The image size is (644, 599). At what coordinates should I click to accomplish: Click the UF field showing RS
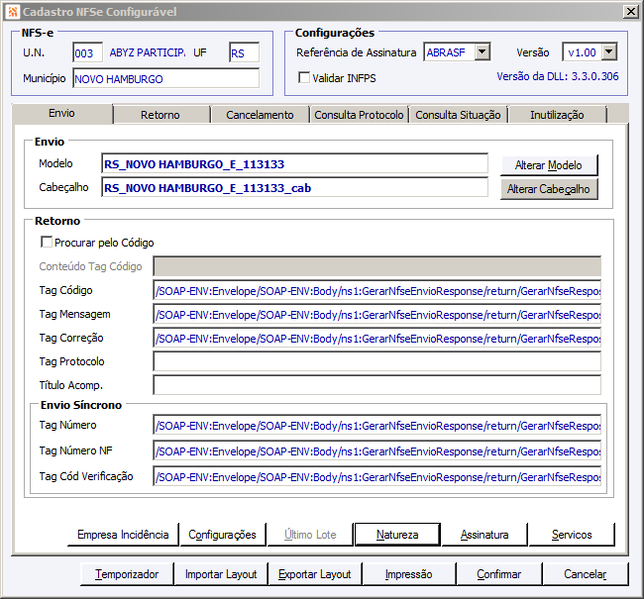pyautogui.click(x=244, y=53)
